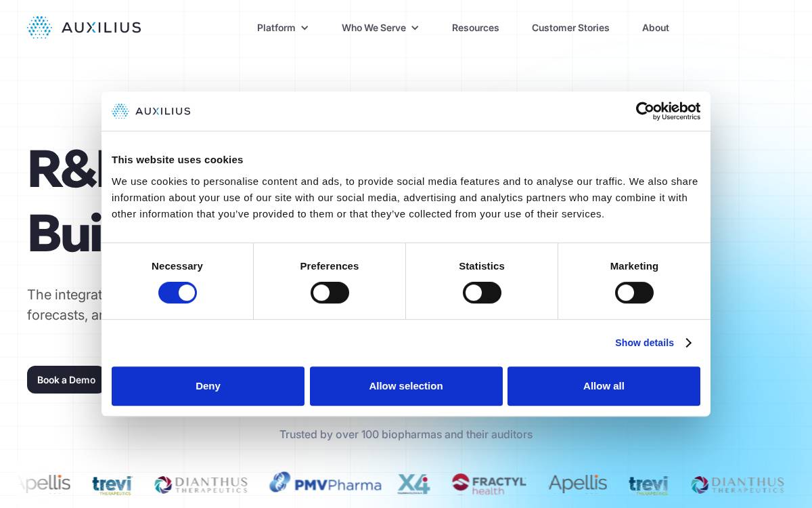Viewport: 812px width, 508px height.
Task: Expand the Who We Serve dropdown menu
Action: point(380,28)
